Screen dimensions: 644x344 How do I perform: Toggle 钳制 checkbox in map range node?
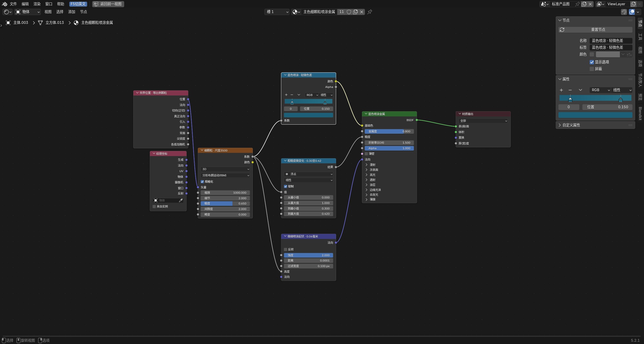(285, 186)
